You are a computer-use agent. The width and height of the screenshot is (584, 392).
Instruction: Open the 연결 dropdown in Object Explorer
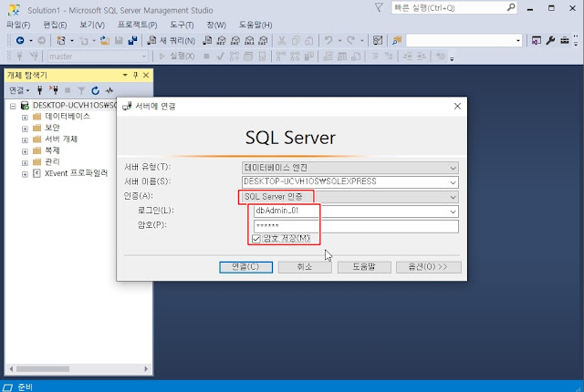(x=19, y=90)
